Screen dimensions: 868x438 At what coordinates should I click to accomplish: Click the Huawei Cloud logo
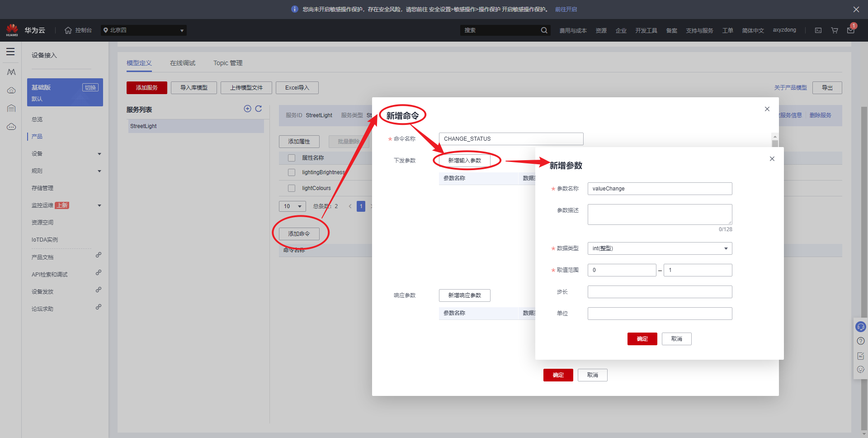pos(12,30)
